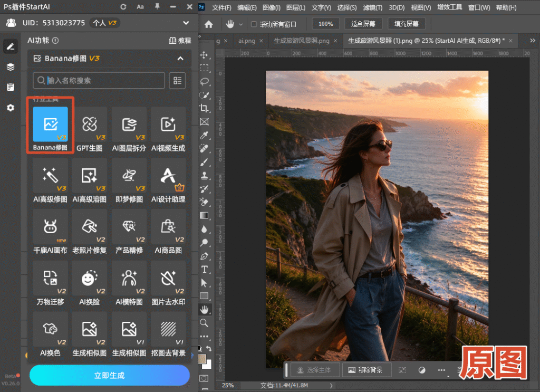Open the Hand tool preset dropdown
Screen dimensions: 540x392
(241, 24)
